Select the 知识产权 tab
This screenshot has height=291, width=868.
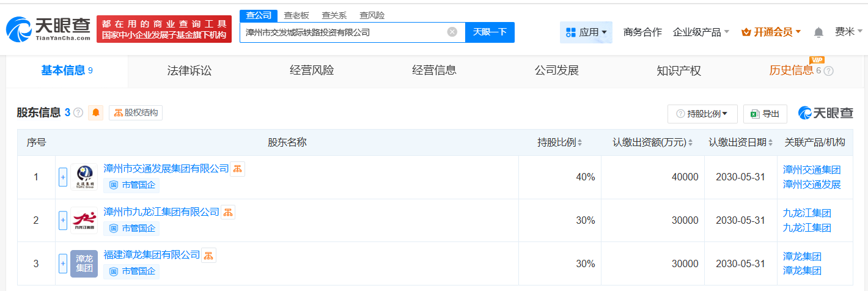pos(679,71)
